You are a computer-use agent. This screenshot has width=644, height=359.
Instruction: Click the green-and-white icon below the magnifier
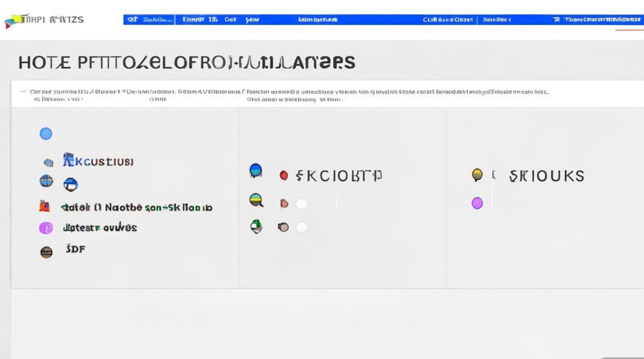(x=256, y=226)
